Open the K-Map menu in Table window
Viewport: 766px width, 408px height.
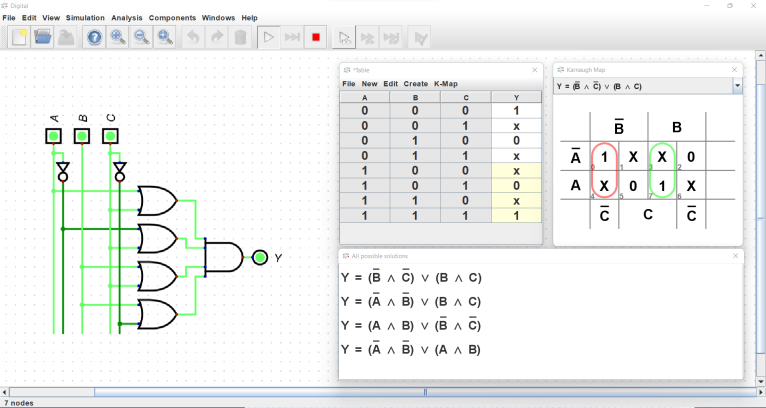(x=446, y=84)
